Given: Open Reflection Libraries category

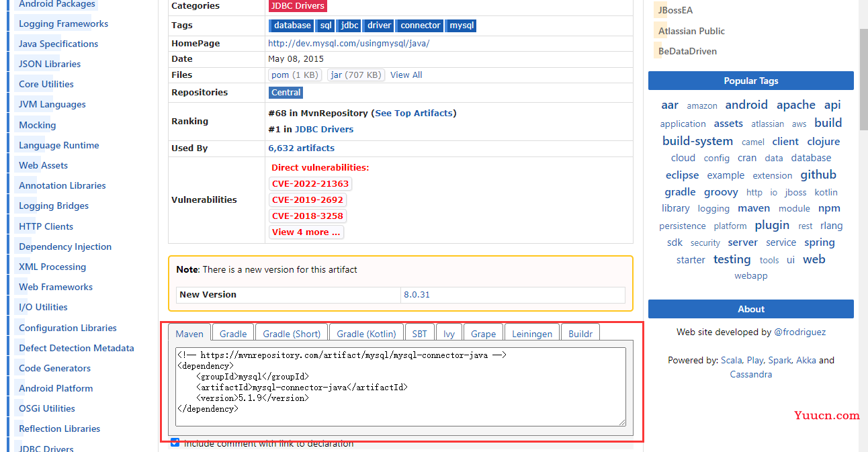Looking at the screenshot, I should (60, 428).
